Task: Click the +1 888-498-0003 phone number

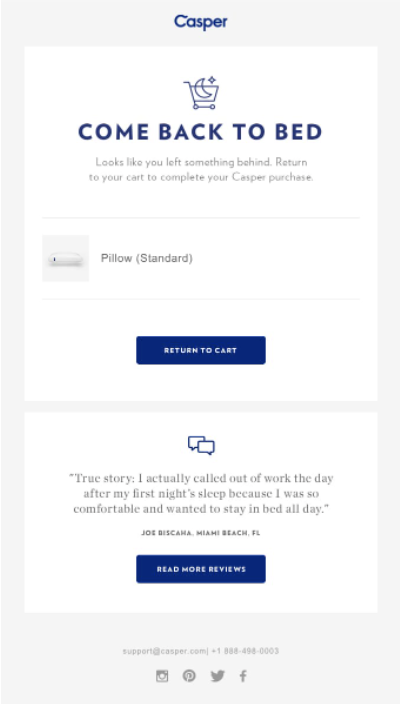Action: pyautogui.click(x=245, y=651)
